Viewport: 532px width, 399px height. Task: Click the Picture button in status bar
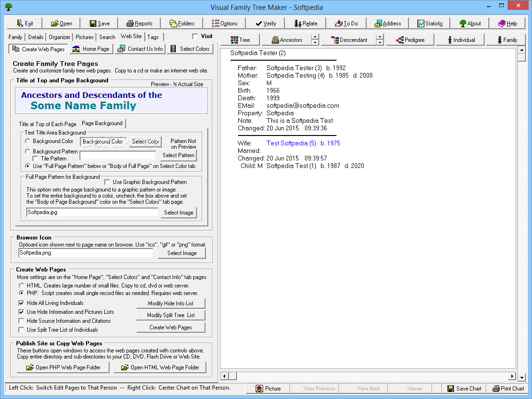(268, 389)
